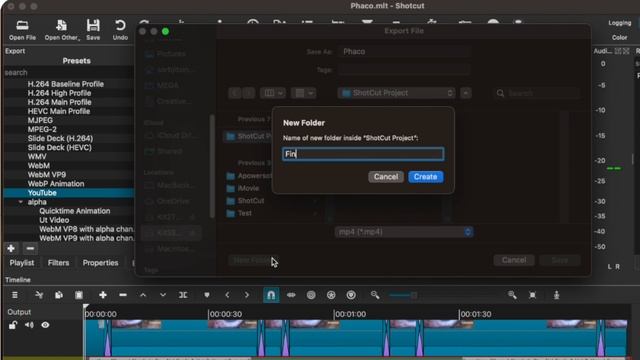The width and height of the screenshot is (640, 360).
Task: Switch to the Filters tab
Action: coord(58,263)
